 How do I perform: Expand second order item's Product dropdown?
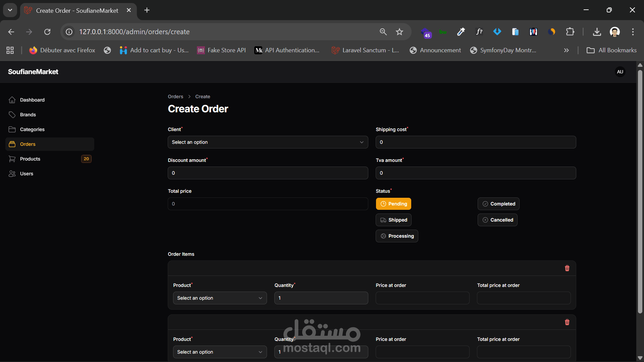(220, 352)
